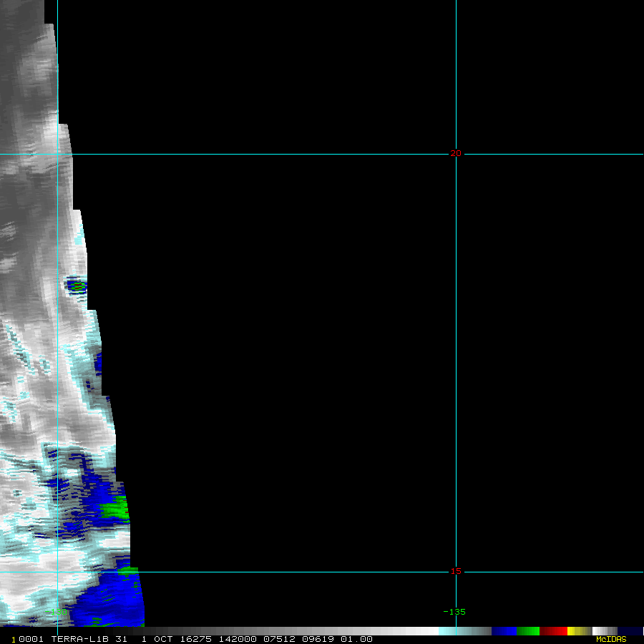
Task: Click the red 20 latitude label
Action: pos(456,154)
